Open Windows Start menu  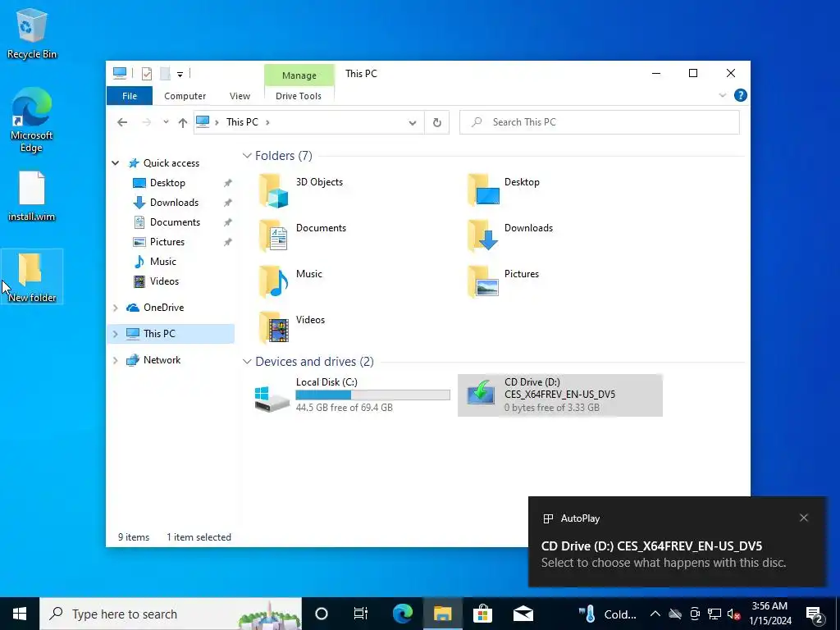click(x=20, y=614)
